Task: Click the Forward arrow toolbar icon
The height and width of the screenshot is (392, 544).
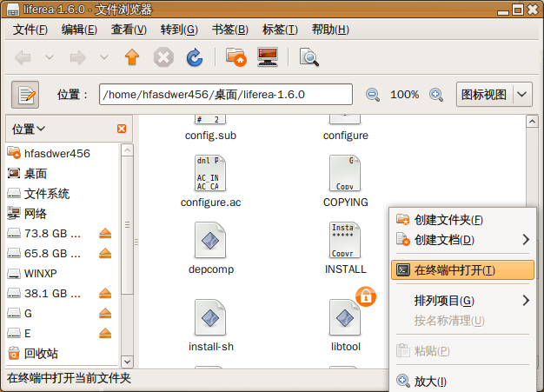Action: click(x=77, y=57)
